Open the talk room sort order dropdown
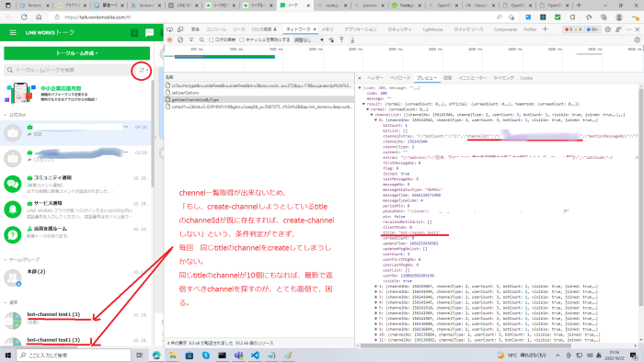Viewport: 644px width, 362px height. [x=143, y=70]
